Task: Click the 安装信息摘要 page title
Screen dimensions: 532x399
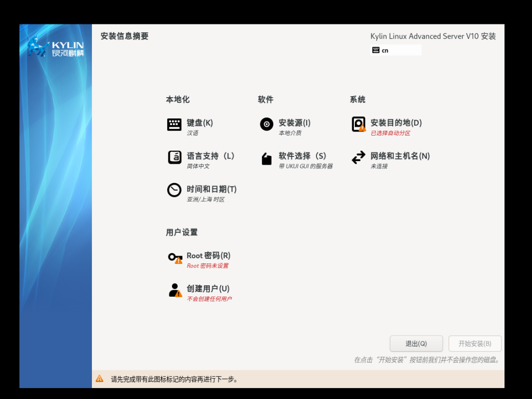Action: (125, 36)
